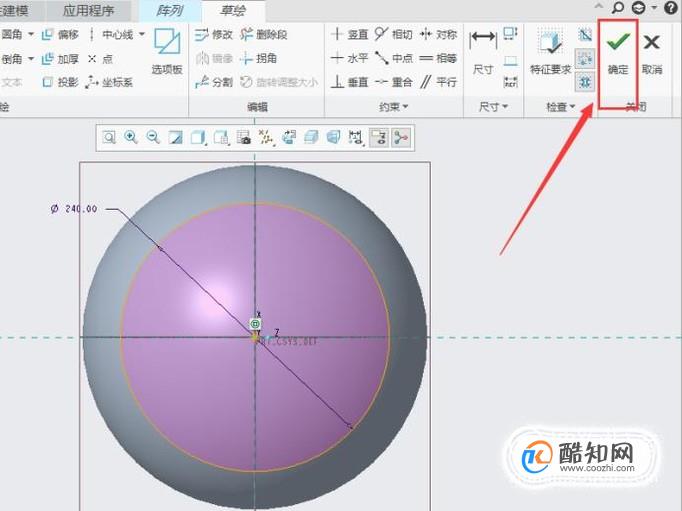Expand the 约束 group menu

pos(394,107)
